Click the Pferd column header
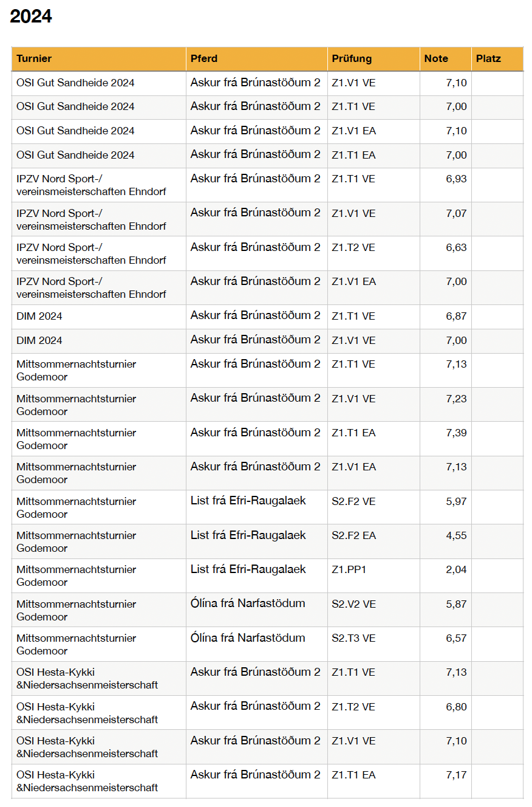This screenshot has width=532, height=807. (x=204, y=59)
